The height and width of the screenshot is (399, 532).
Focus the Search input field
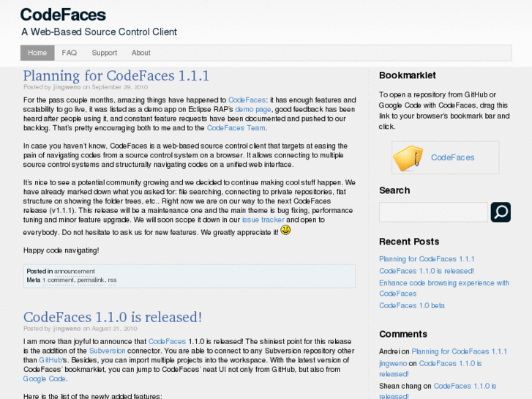[433, 212]
